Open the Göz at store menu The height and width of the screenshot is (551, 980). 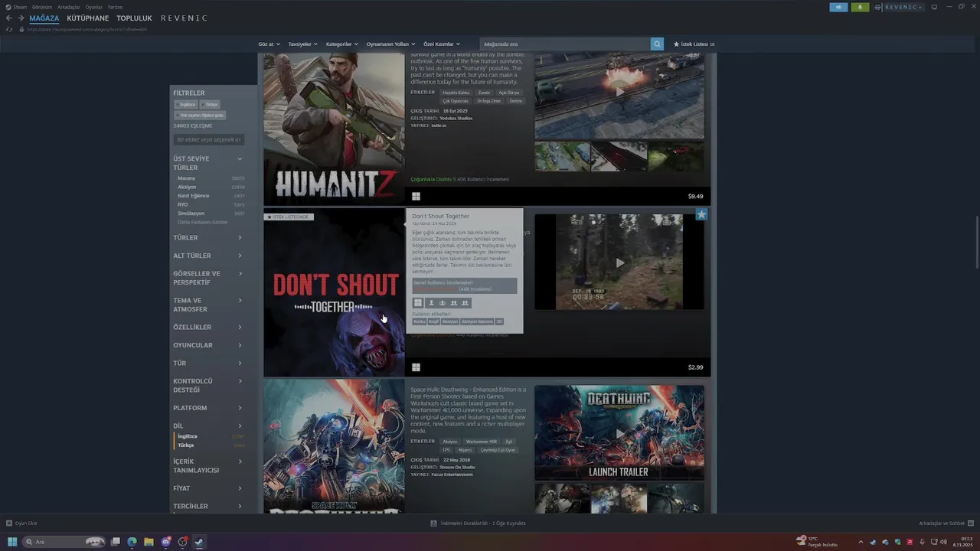pos(269,44)
